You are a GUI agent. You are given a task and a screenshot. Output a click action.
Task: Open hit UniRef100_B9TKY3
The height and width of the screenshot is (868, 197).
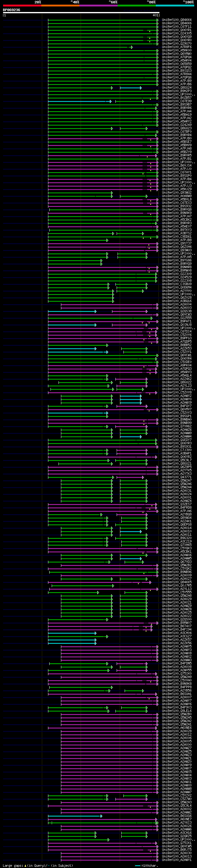point(177,230)
